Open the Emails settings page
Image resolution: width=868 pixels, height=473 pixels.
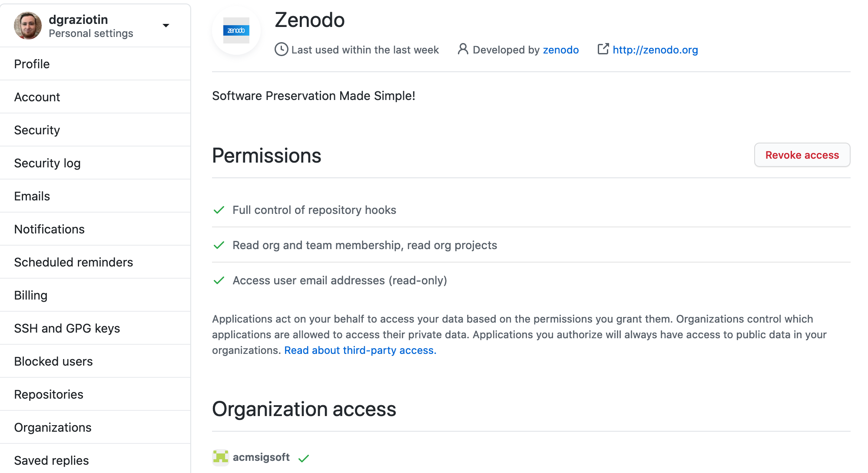pyautogui.click(x=32, y=196)
